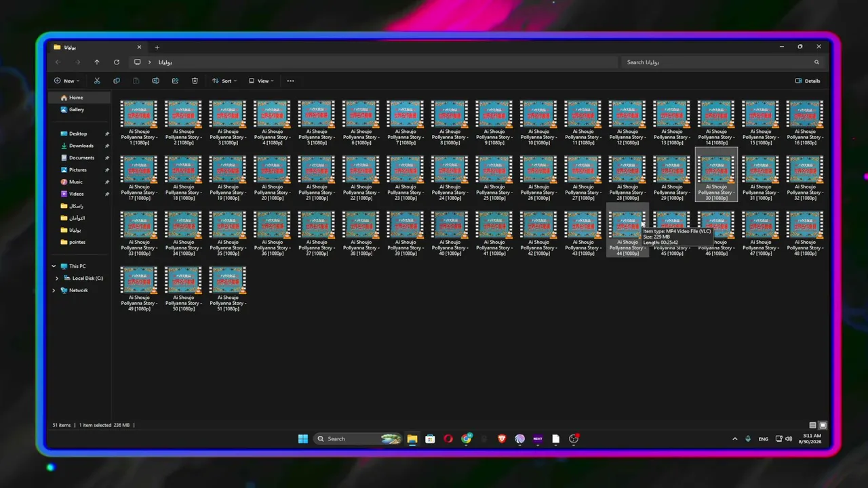Launch Opera from the taskbar
This screenshot has height=488, width=868.
pos(448,439)
